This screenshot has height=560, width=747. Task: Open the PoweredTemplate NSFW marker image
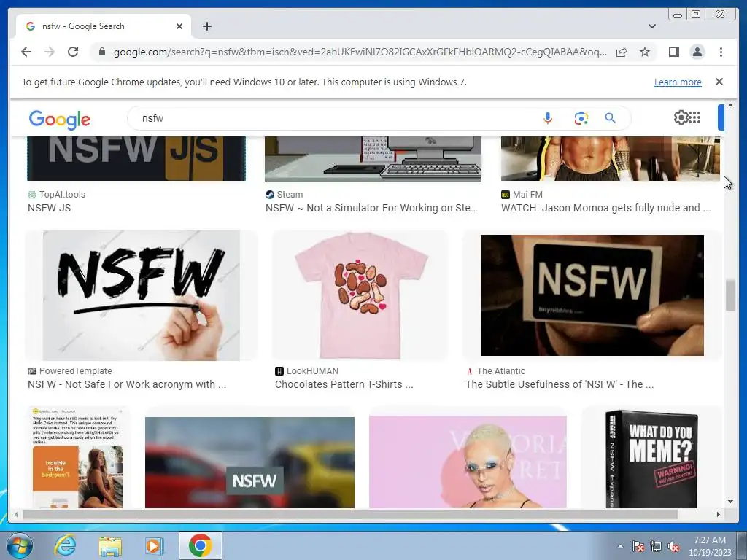click(142, 295)
